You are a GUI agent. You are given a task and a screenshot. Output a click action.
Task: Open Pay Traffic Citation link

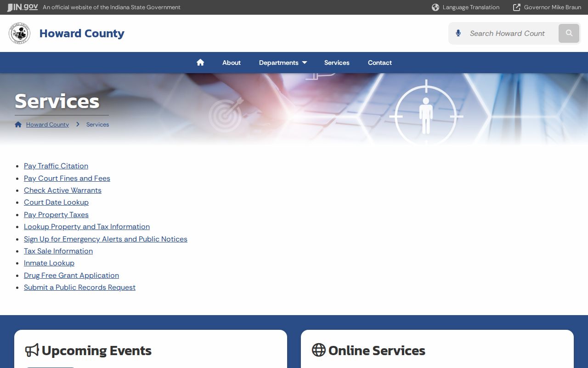tap(56, 166)
